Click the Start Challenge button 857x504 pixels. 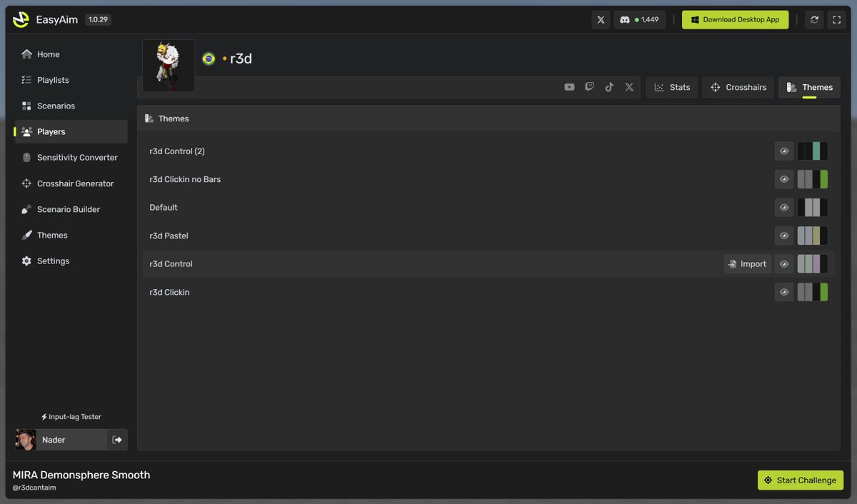801,480
